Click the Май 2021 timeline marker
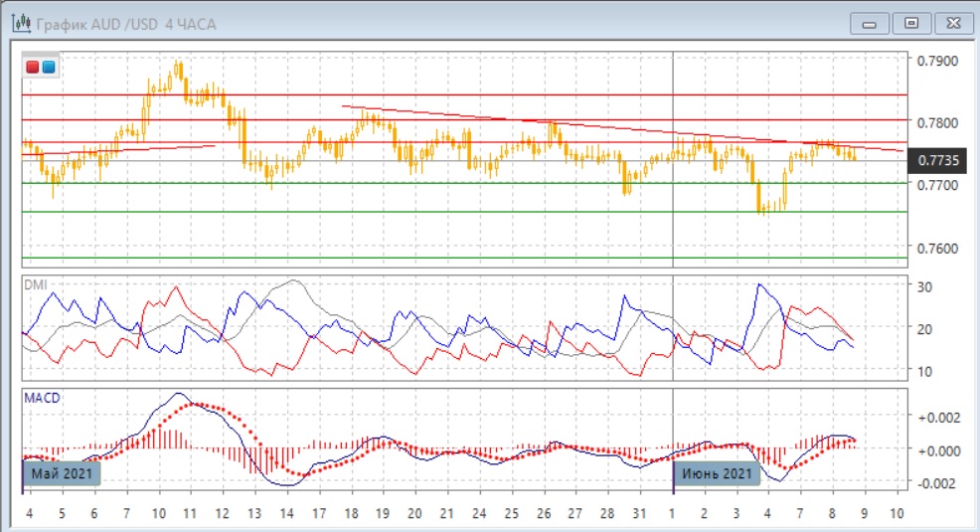Image resolution: width=980 pixels, height=532 pixels. (62, 474)
